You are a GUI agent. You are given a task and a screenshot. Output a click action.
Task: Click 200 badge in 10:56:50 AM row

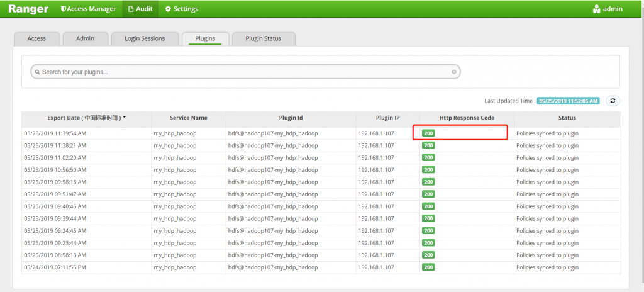[x=428, y=170]
